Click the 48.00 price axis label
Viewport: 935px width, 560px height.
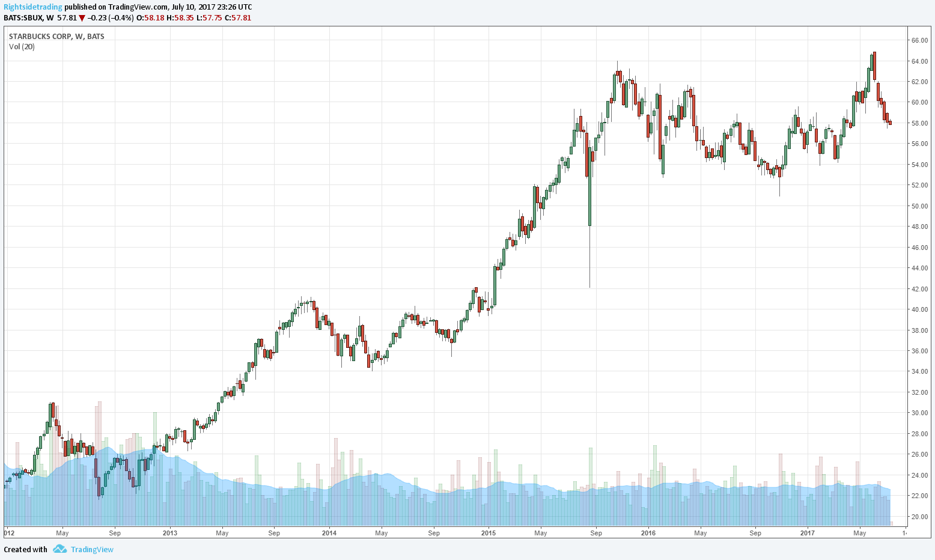(x=919, y=227)
